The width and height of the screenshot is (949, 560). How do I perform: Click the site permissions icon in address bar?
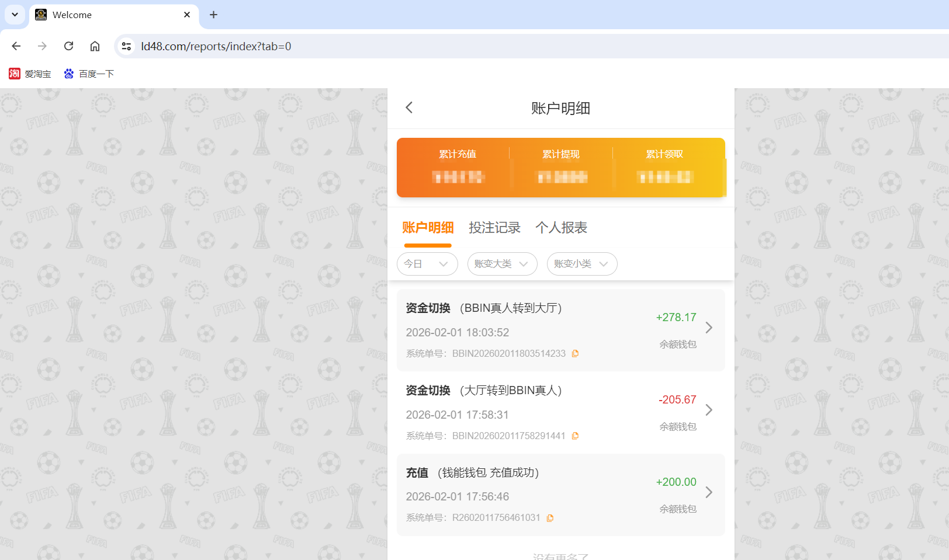(x=126, y=46)
